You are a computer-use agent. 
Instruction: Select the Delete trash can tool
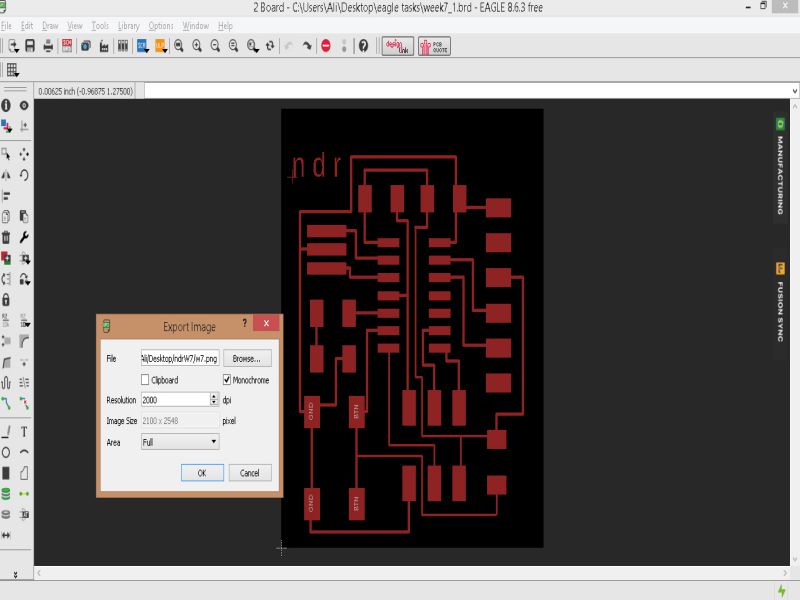pos(6,237)
